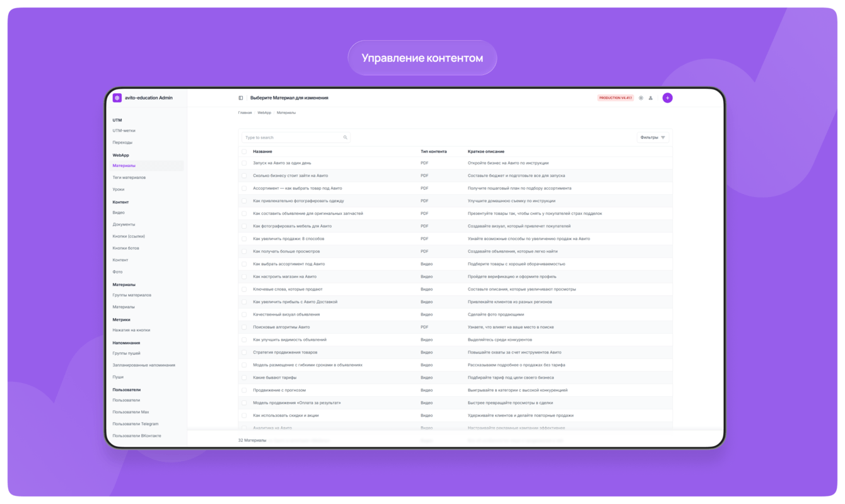This screenshot has width=845, height=504.
Task: Sort by the Тип контента column header
Action: [x=434, y=152]
